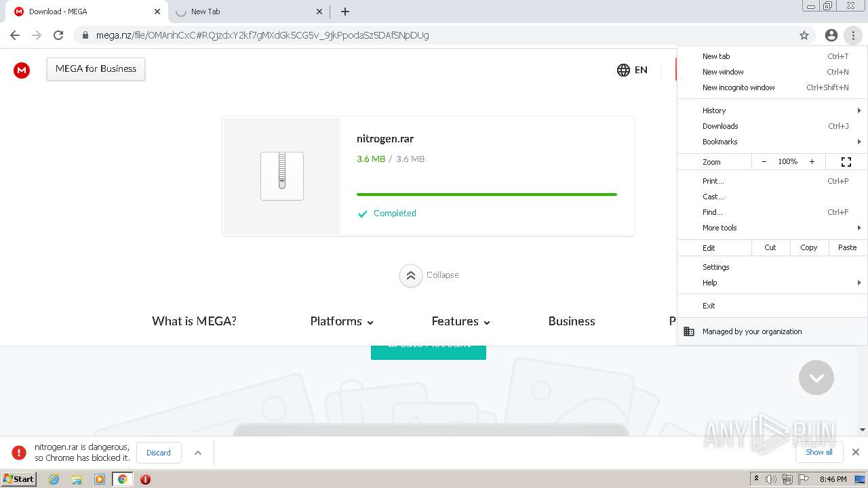
Task: Bookmark this page with star icon
Action: click(804, 35)
